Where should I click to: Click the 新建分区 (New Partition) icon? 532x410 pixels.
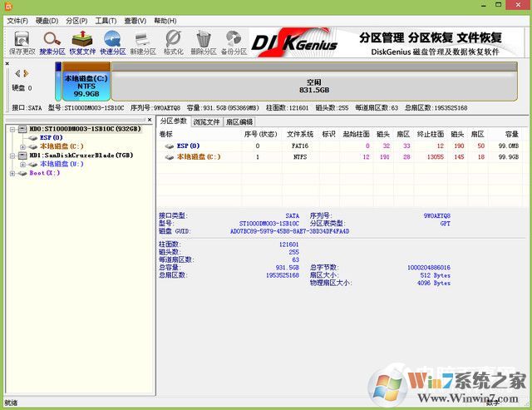(143, 42)
